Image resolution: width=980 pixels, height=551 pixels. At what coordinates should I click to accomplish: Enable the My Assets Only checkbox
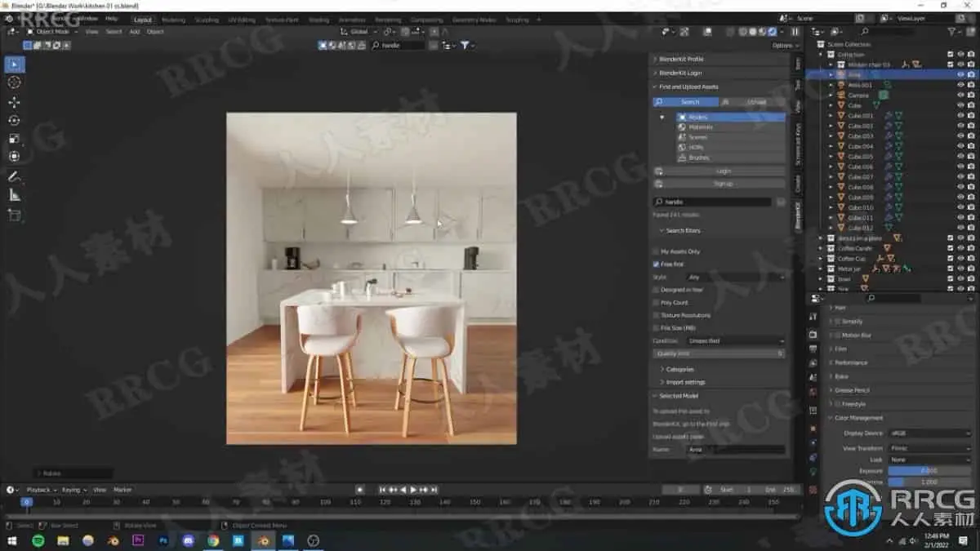pyautogui.click(x=657, y=251)
